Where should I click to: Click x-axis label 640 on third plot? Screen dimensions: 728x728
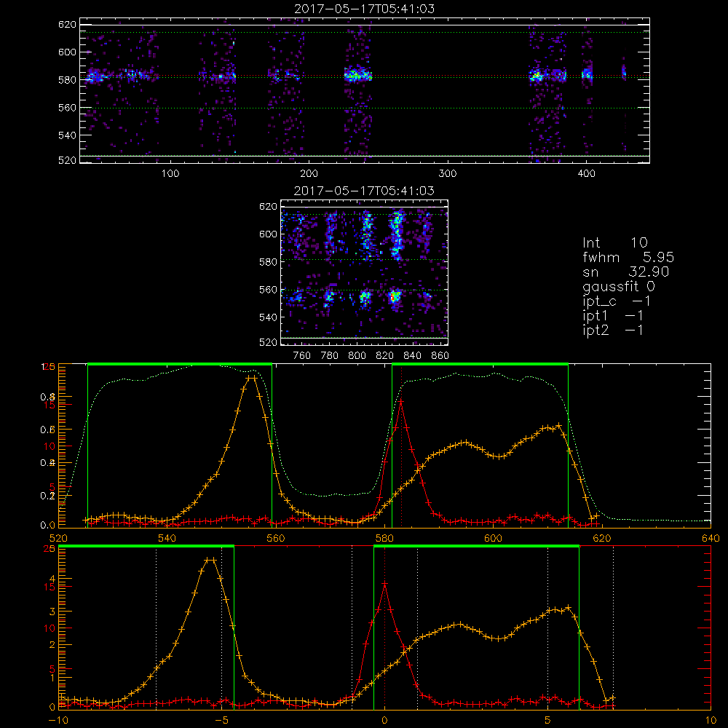[x=711, y=539]
